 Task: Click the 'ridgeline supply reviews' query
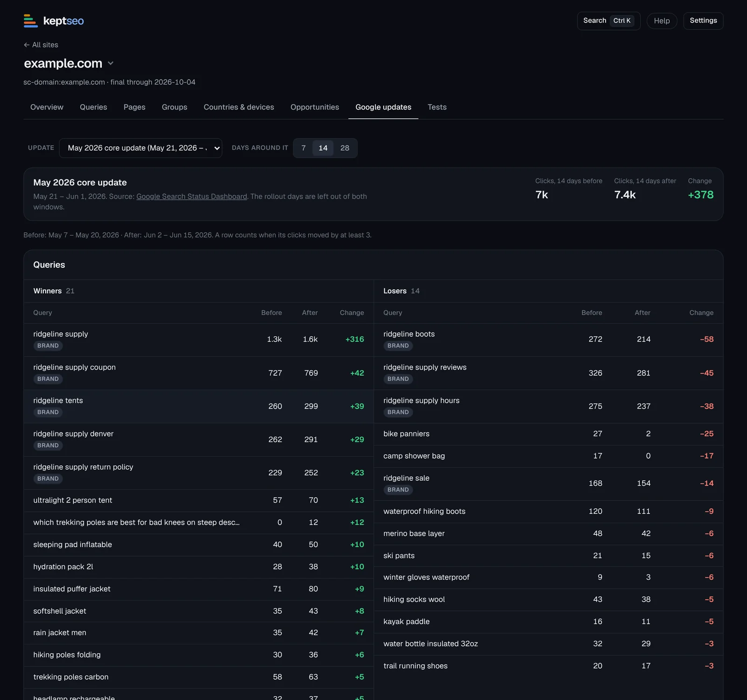[425, 367]
